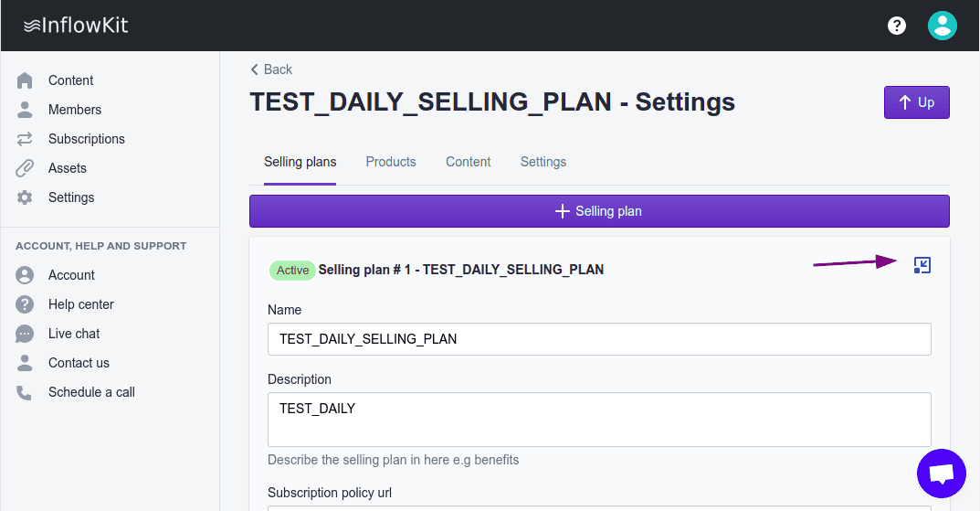Click the Schedule a call phone icon
Image resolution: width=980 pixels, height=511 pixels.
[x=25, y=392]
